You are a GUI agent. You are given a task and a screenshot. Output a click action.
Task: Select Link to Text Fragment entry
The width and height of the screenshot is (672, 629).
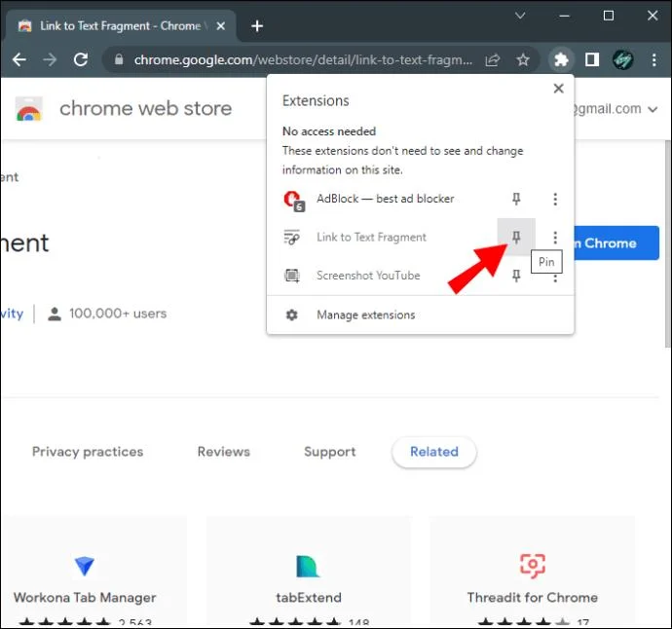point(371,237)
